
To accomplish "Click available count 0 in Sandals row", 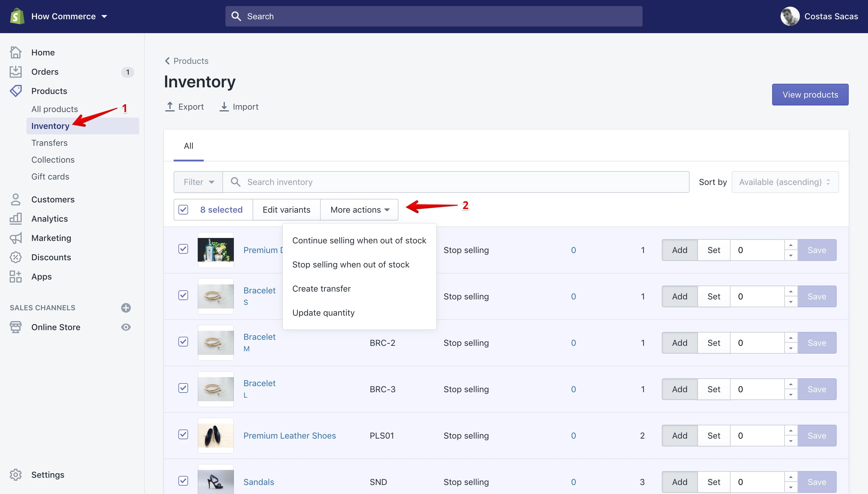I will click(x=573, y=482).
